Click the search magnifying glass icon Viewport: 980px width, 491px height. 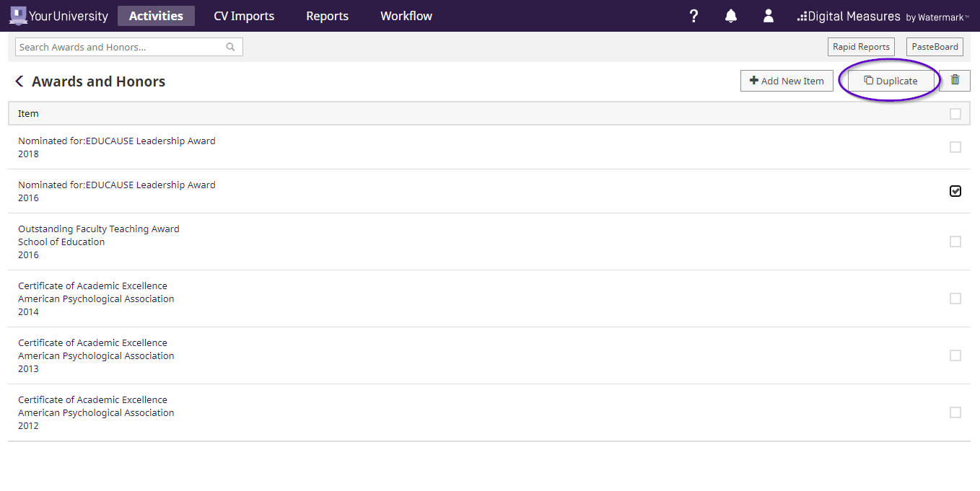click(x=231, y=47)
